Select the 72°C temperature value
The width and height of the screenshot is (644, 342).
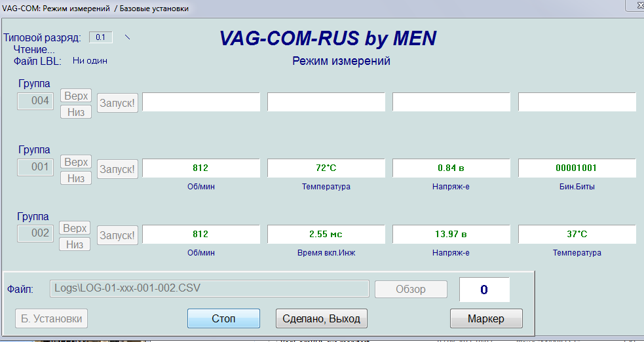[x=326, y=168]
